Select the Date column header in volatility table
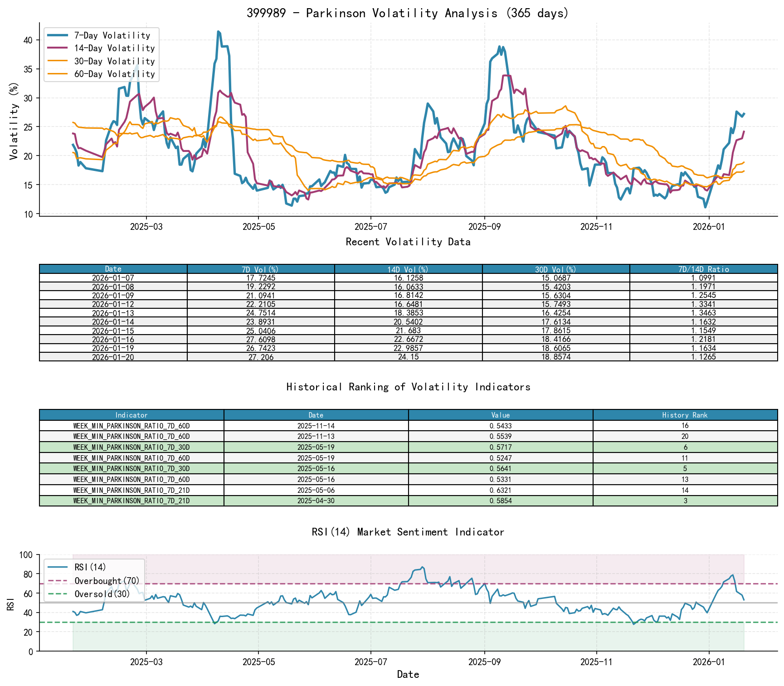Viewport: 784px width, 686px height. coord(113,269)
